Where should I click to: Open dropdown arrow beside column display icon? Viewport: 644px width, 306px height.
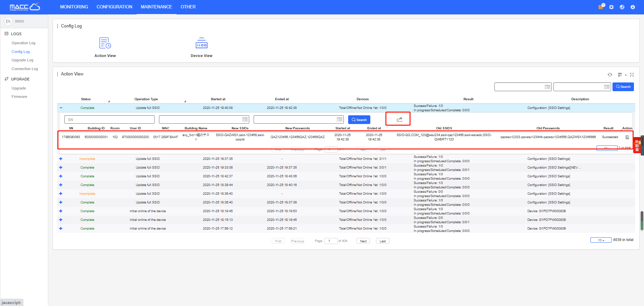tap(626, 75)
